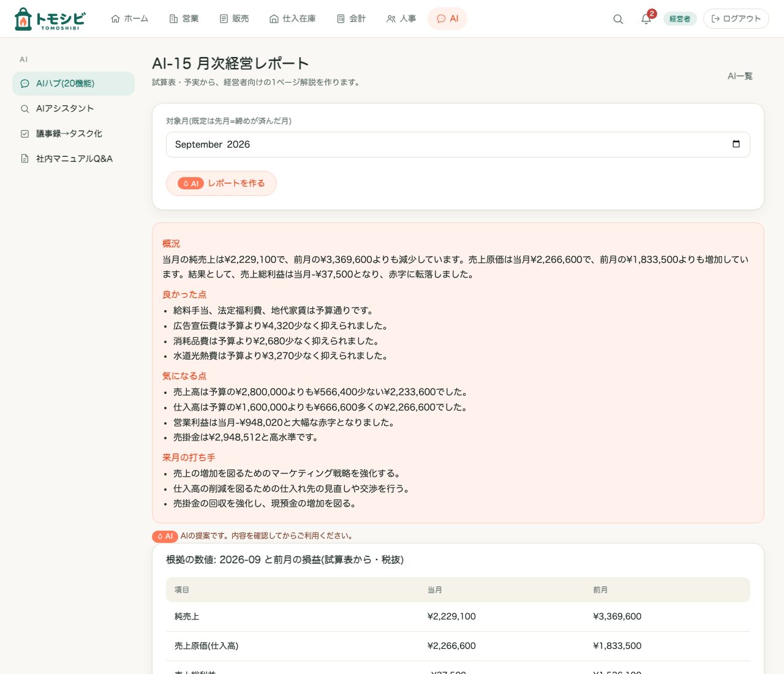Open 議事録→タスク化 from the sidebar
Screen dimensions: 784x674
click(x=73, y=134)
